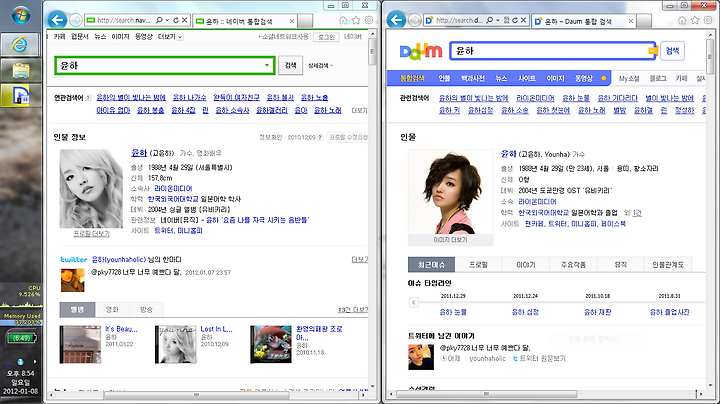Select the 윤하 눈물 timeline entry on Daum
The width and height of the screenshot is (720, 404).
point(453,312)
